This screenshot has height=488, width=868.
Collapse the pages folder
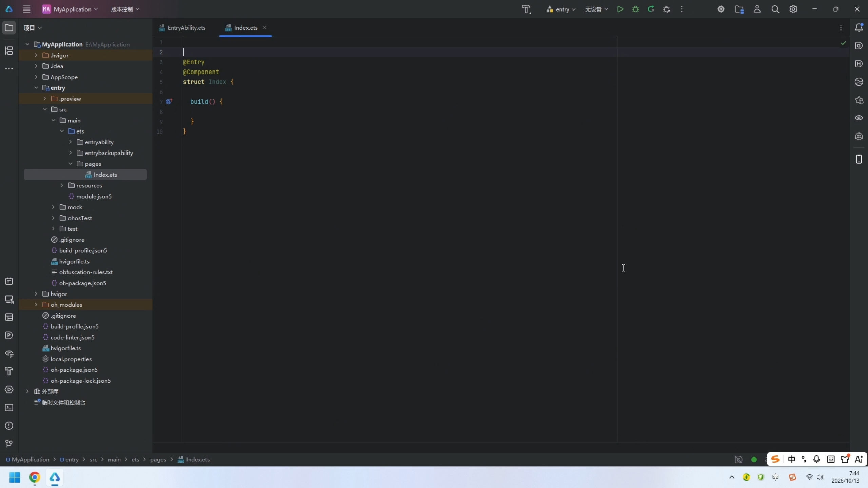pyautogui.click(x=71, y=164)
